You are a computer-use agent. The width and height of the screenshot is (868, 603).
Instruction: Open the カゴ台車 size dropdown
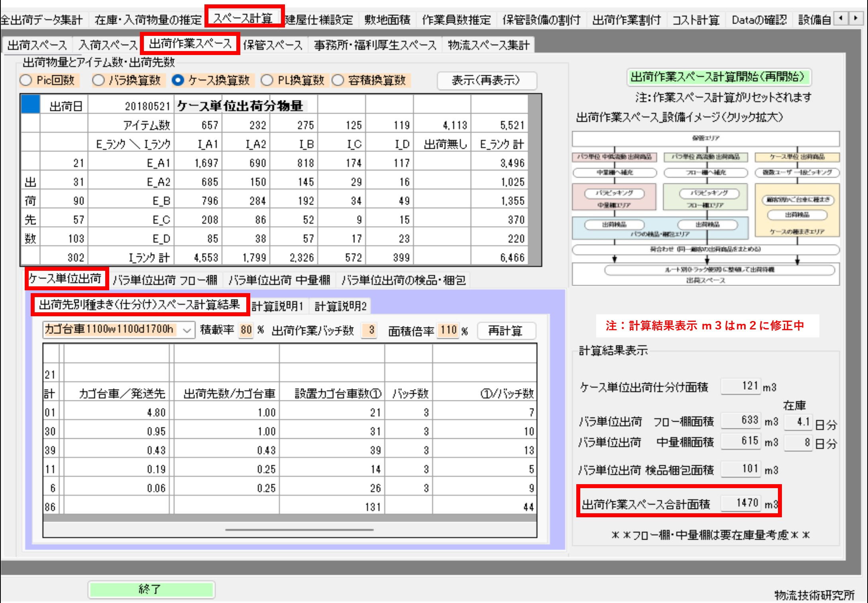(x=187, y=330)
